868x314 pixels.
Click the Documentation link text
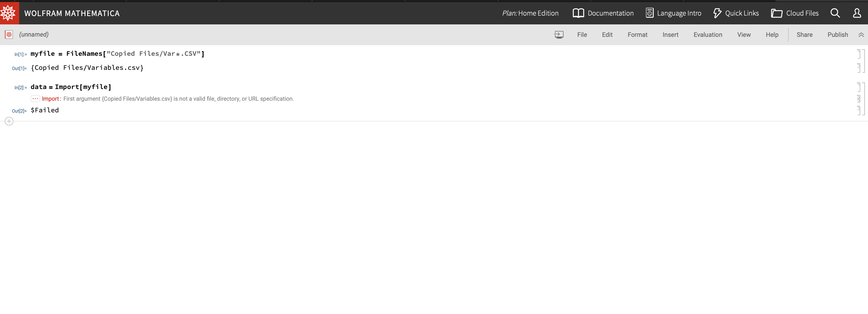coord(611,13)
